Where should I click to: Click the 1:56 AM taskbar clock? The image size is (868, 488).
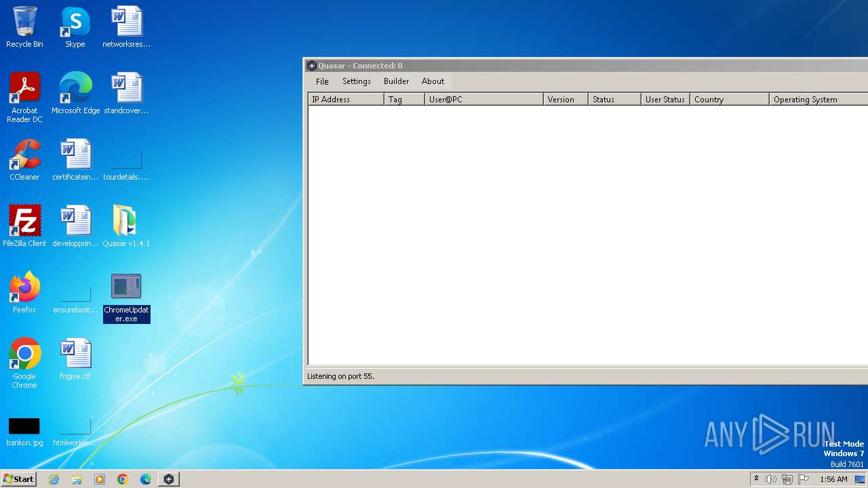(833, 479)
